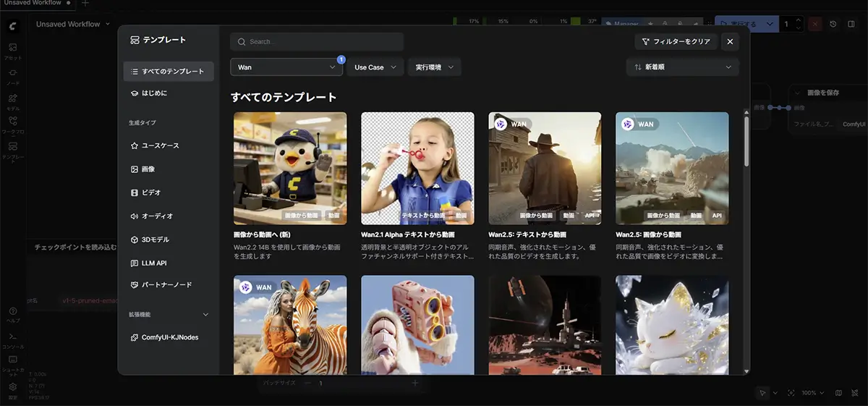Click the search magnifier icon in the template search field
Screen dimensions: 868x406
(242, 41)
